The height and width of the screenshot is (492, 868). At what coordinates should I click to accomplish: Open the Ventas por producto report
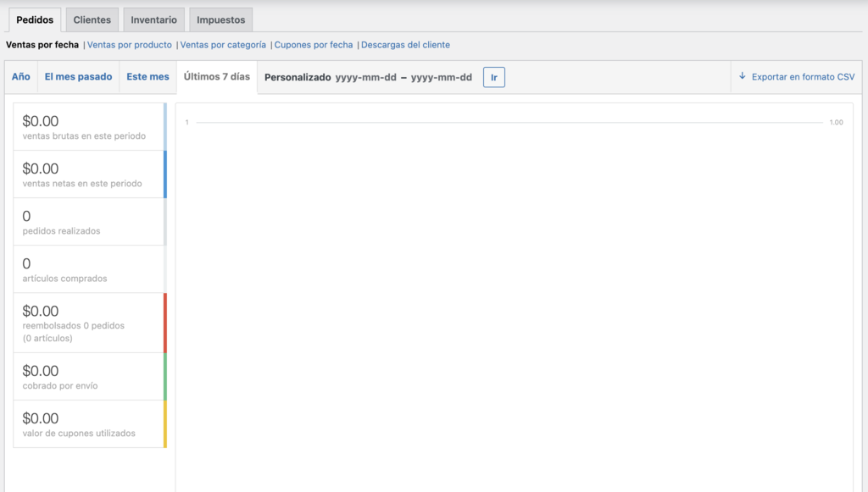click(129, 44)
